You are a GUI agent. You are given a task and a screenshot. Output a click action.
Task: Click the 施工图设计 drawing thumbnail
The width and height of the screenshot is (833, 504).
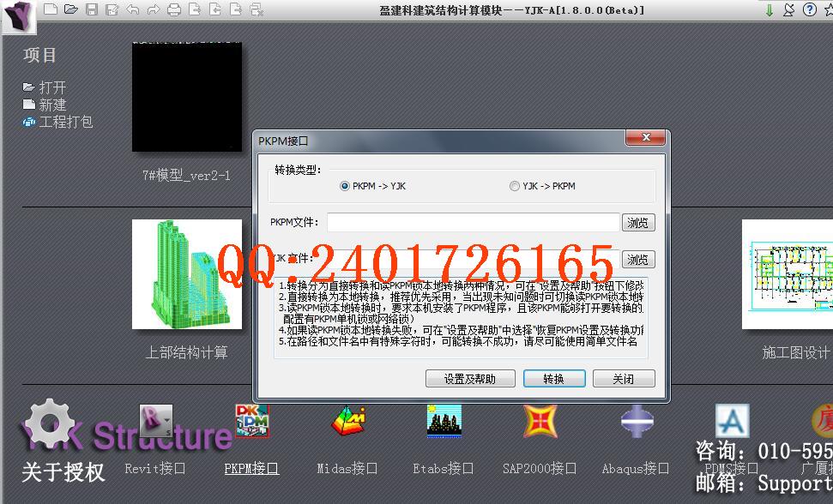(x=788, y=274)
